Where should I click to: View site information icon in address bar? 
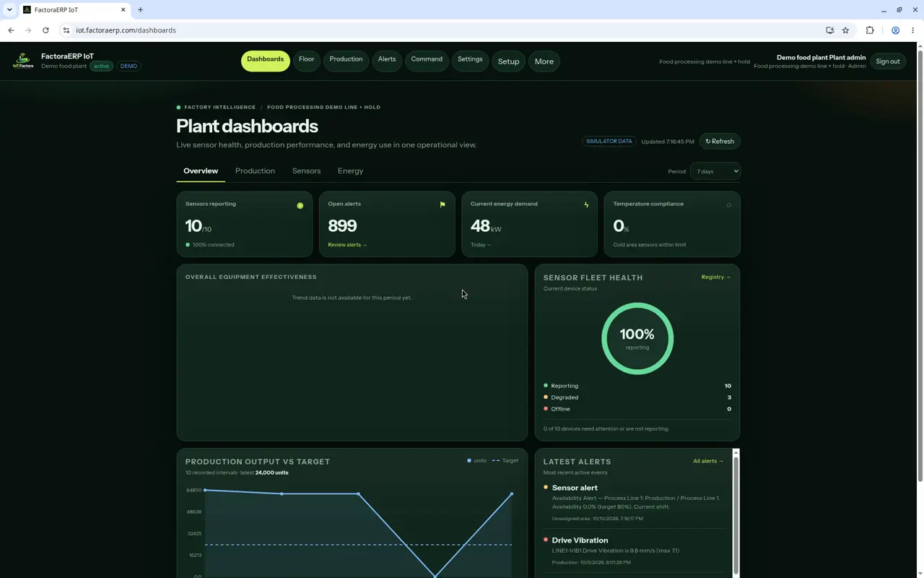(x=66, y=30)
